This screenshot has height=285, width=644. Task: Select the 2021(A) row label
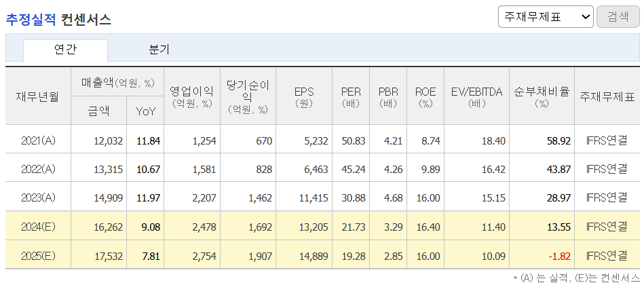[x=38, y=141]
